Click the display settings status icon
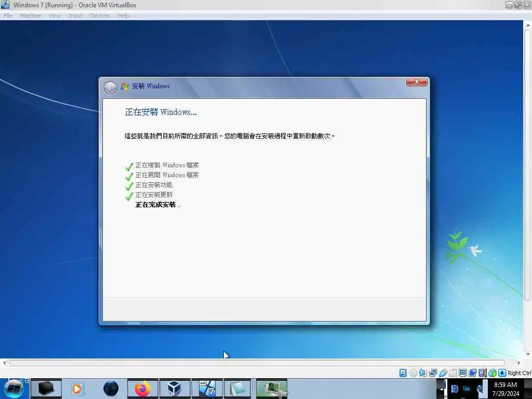The image size is (532, 399). (x=462, y=373)
